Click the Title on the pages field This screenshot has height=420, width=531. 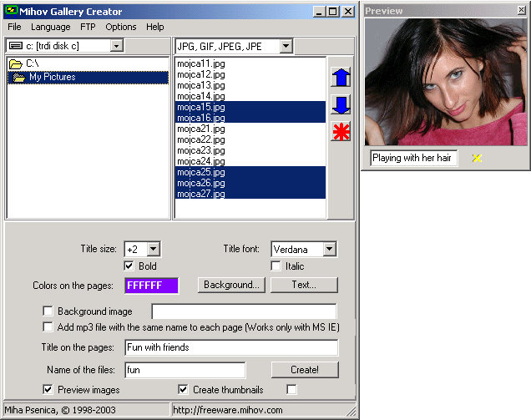pos(231,347)
